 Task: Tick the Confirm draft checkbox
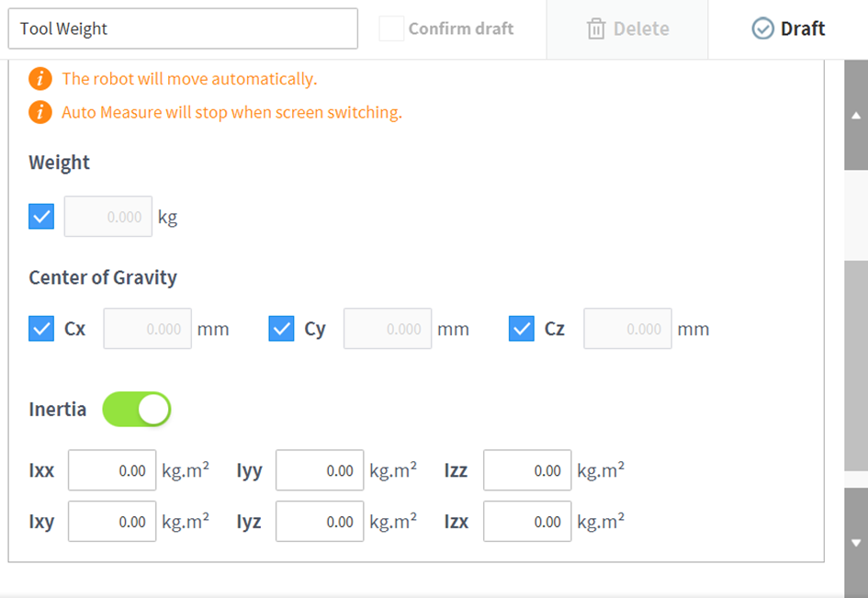point(392,29)
